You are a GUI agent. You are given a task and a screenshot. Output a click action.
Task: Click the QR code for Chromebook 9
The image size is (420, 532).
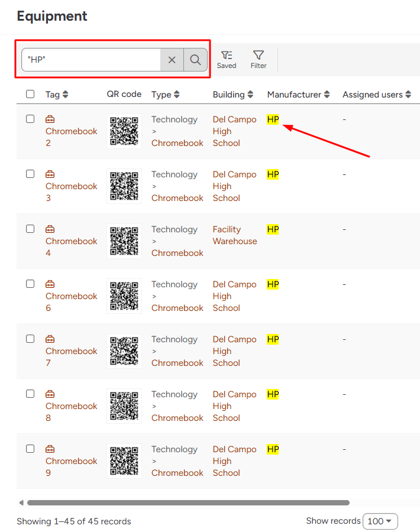click(124, 461)
